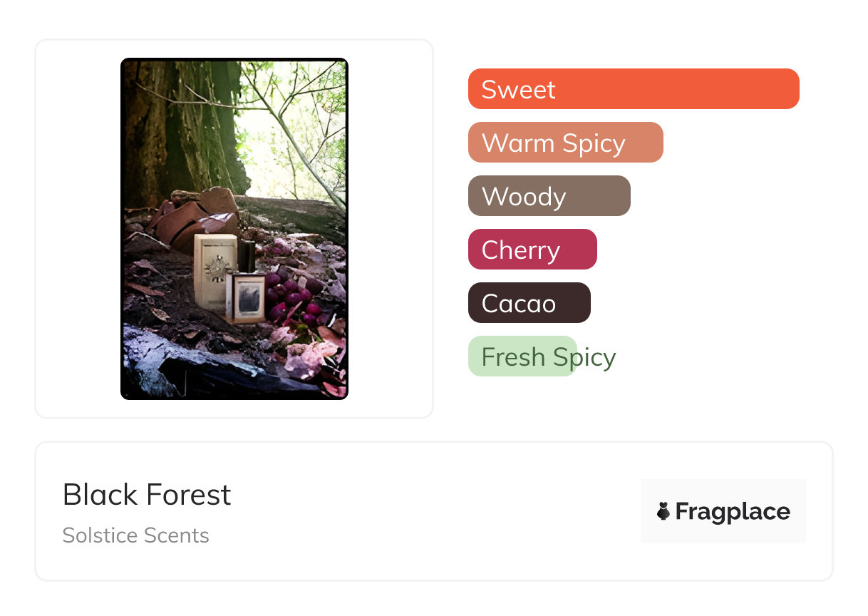Choose the Cherry accord bar
The width and height of the screenshot is (868, 616).
(x=532, y=250)
